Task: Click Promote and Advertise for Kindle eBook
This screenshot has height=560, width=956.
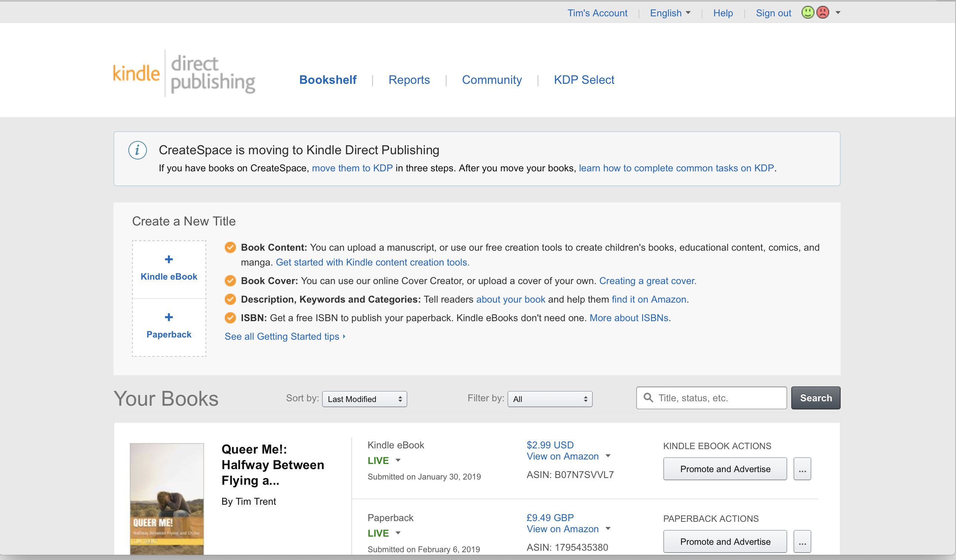Action: pyautogui.click(x=725, y=469)
